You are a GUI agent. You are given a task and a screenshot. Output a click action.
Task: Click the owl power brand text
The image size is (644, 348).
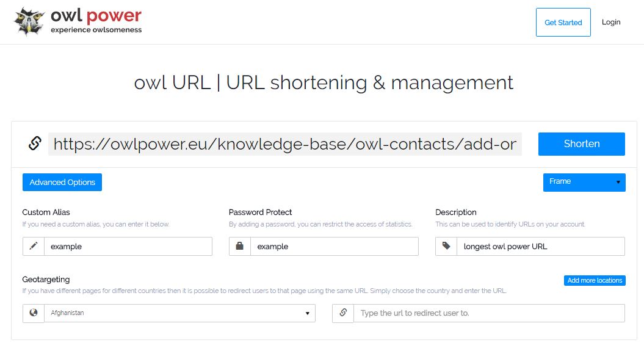[96, 16]
